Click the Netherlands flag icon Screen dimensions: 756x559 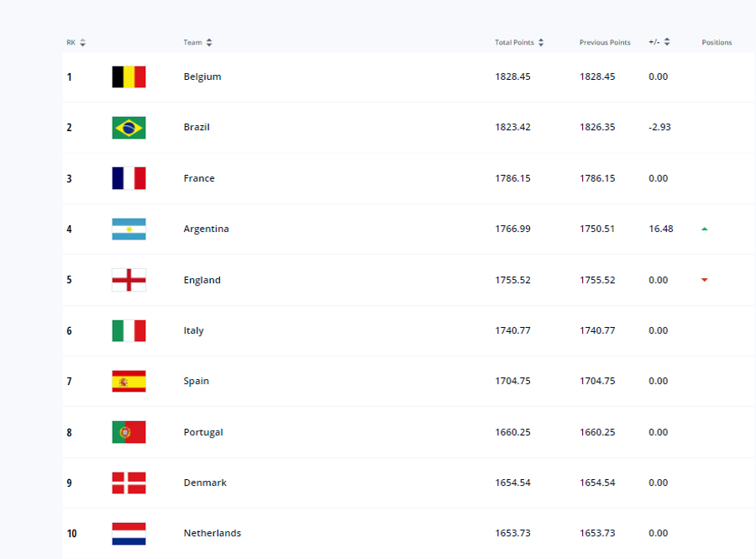coord(129,534)
